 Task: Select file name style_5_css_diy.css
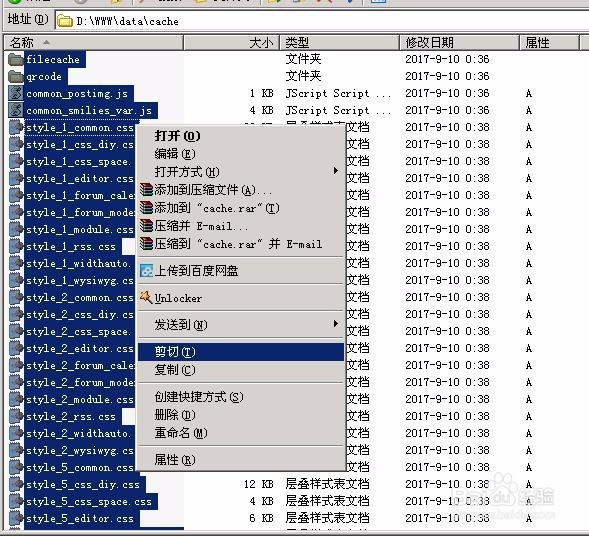[83, 484]
